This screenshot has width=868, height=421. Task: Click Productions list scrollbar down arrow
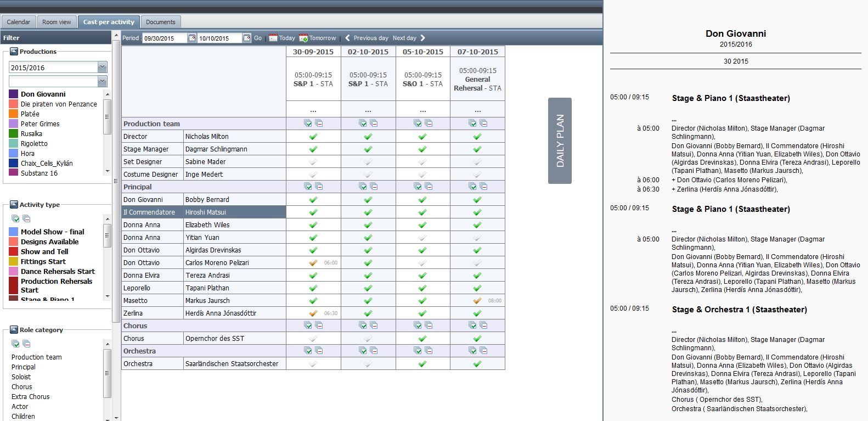tap(108, 171)
